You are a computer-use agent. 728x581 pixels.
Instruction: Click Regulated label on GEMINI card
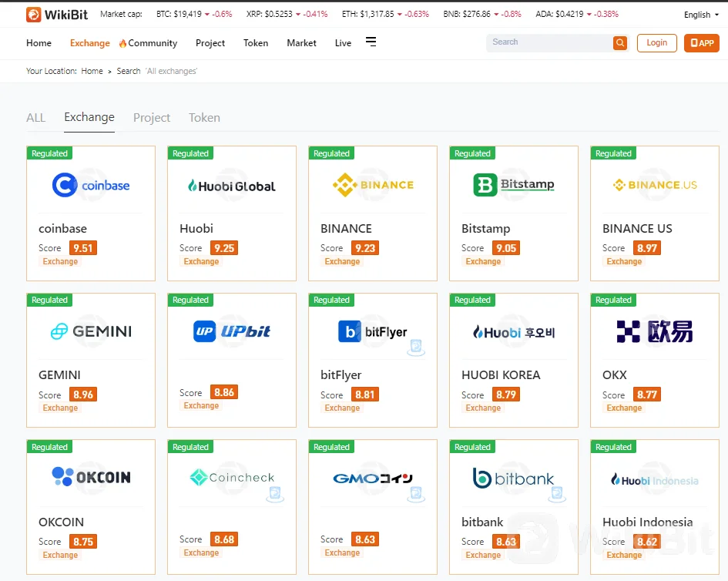coord(49,300)
